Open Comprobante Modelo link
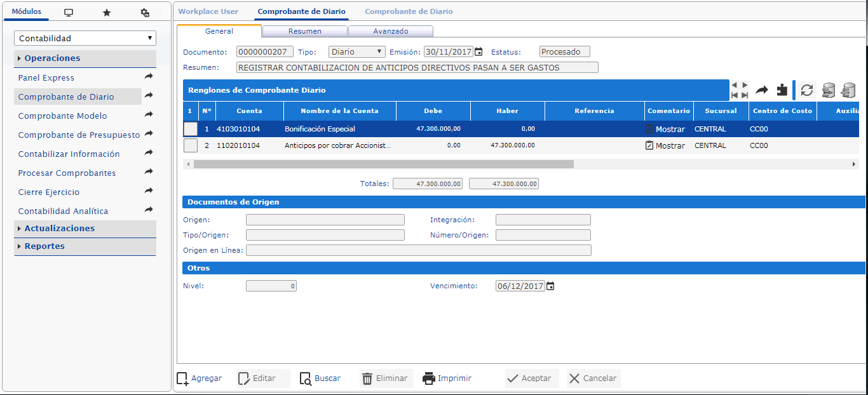 63,116
